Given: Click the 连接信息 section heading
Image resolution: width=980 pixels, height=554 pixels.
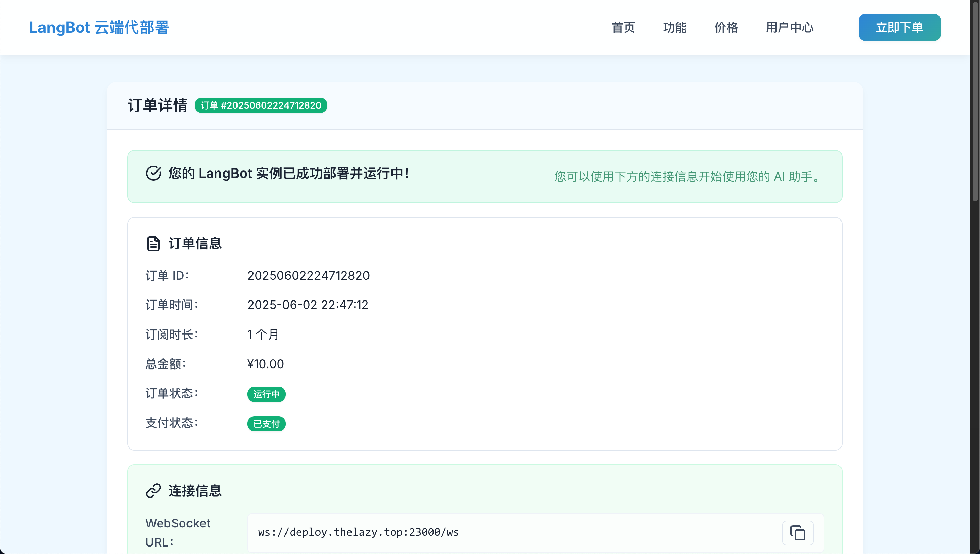Looking at the screenshot, I should coord(195,491).
